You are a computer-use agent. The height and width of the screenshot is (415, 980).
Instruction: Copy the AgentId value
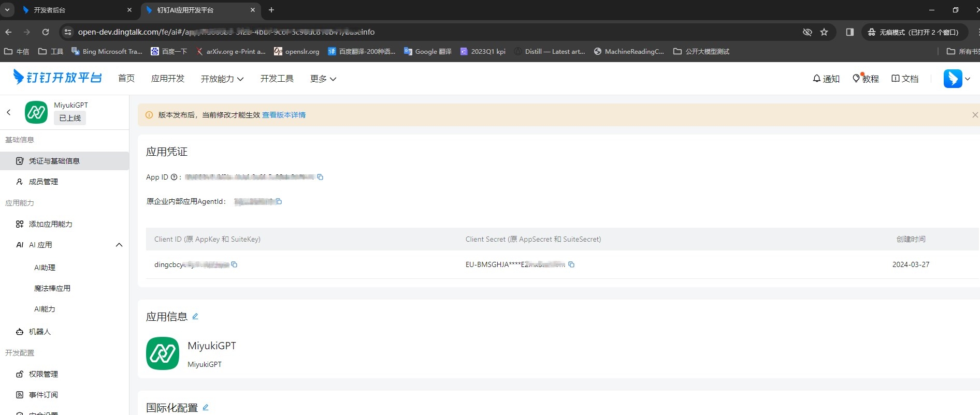point(279,201)
